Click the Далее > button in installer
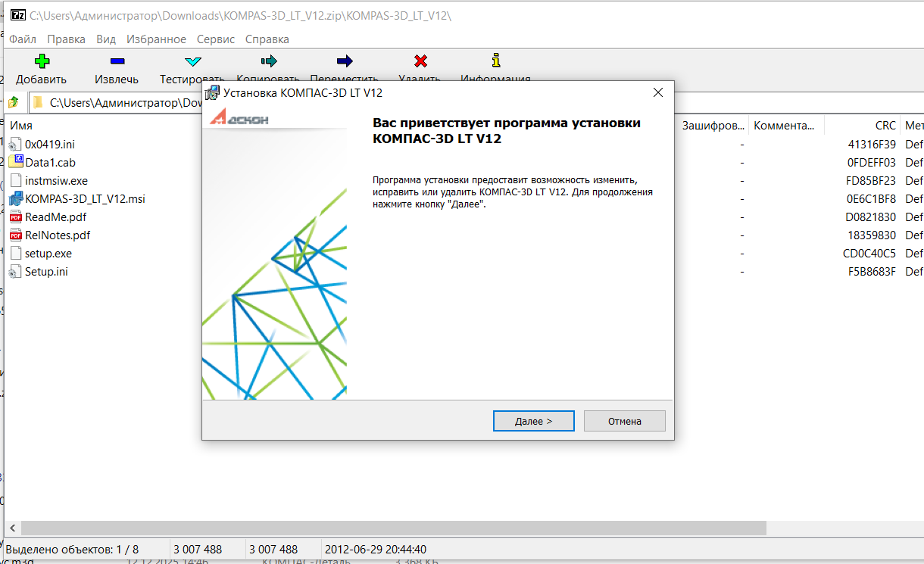This screenshot has height=564, width=924. [533, 421]
